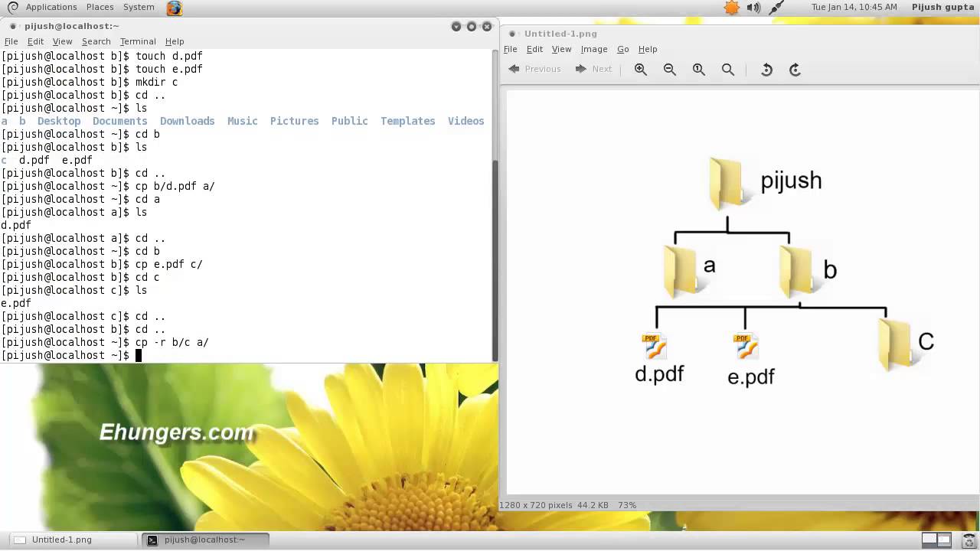The height and width of the screenshot is (551, 980).
Task: Switch to Untitled-1.png in the taskbar
Action: [x=73, y=540]
